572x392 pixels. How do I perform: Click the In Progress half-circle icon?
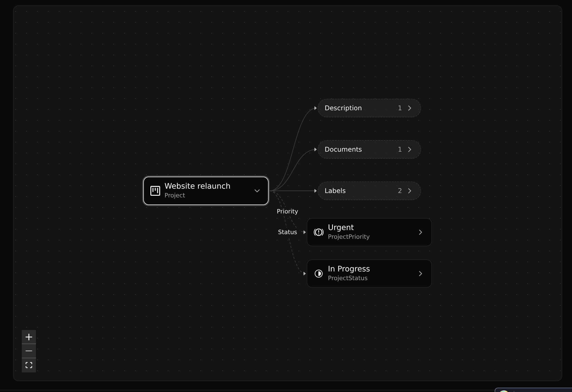click(x=319, y=274)
